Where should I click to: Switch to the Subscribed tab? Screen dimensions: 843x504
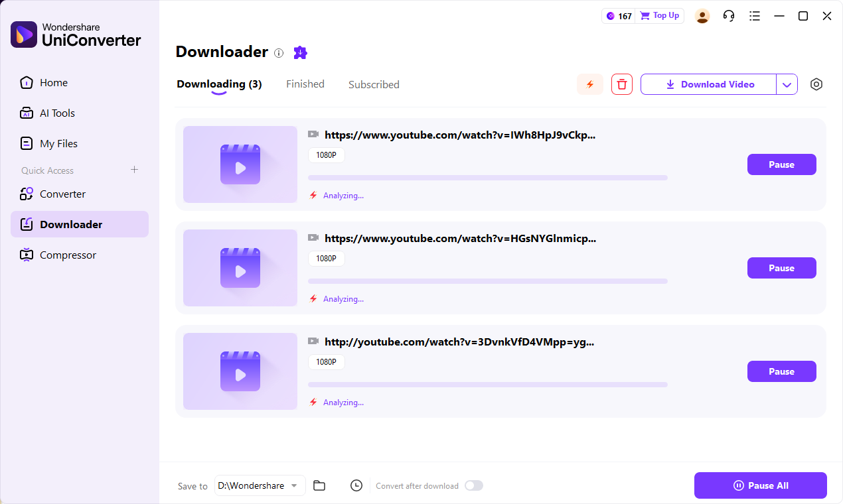(374, 84)
